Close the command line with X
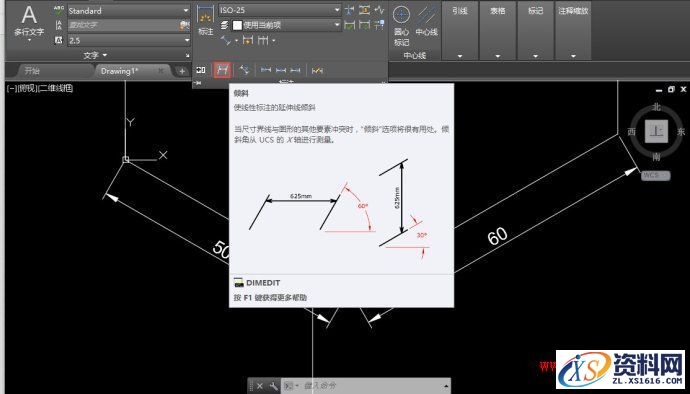Viewport: 690px width, 394px height. coord(260,386)
